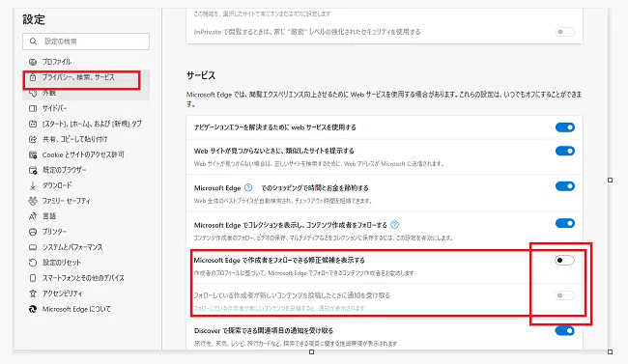The height and width of the screenshot is (364, 628).
Task: Toggle 類似したサイトを提示する switch
Action: pos(565,151)
